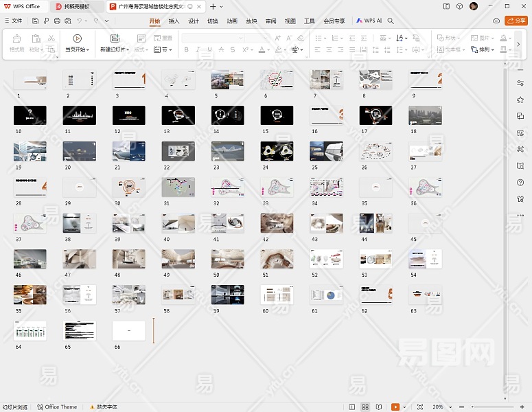
Task: Start slideshow from status bar play button
Action: tap(395, 407)
